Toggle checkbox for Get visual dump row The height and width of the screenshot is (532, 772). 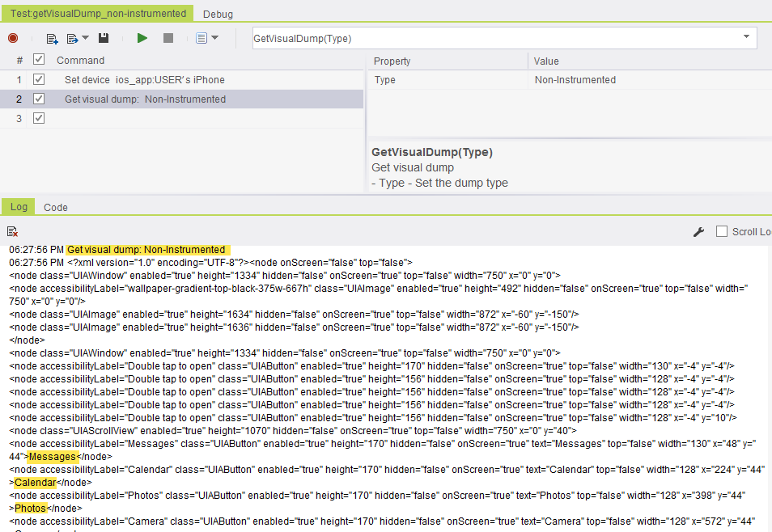pyautogui.click(x=39, y=99)
